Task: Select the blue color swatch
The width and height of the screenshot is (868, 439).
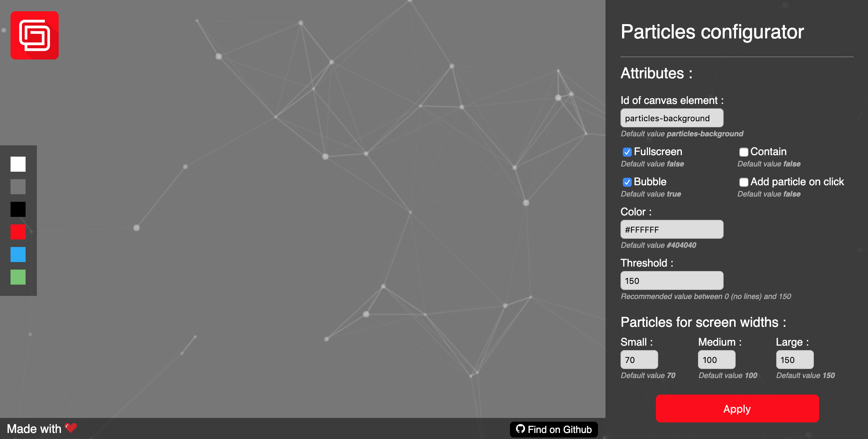Action: 18,255
